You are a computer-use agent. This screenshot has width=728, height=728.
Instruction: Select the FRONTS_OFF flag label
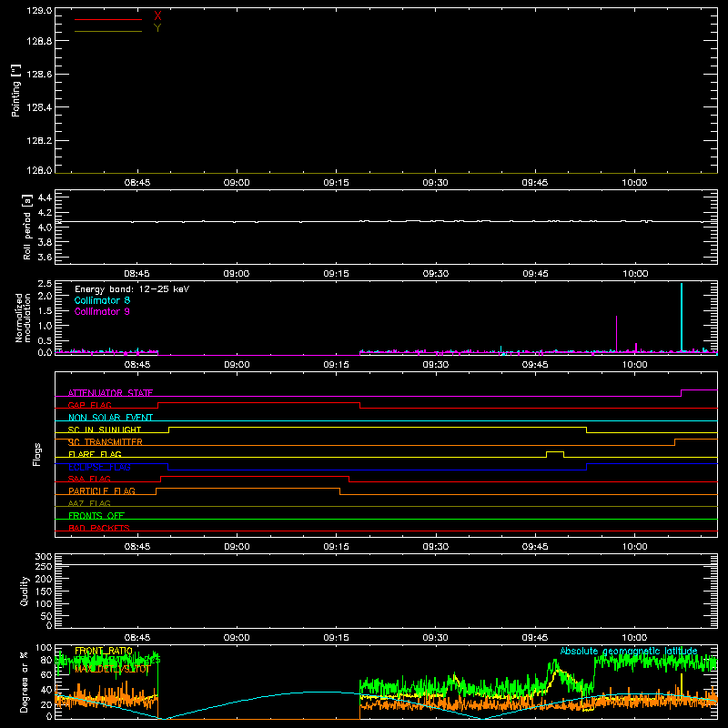(96, 516)
